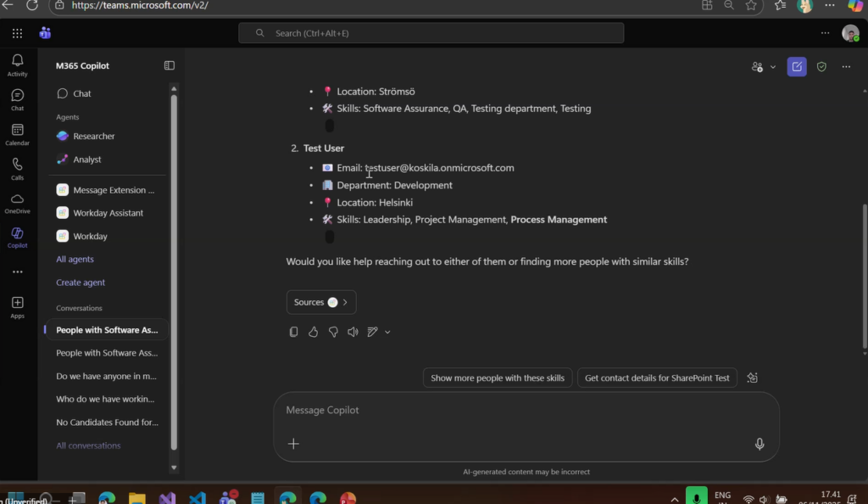Click the sidebar scrollbar up arrow
Screen dimensions: 868x504
174,88
